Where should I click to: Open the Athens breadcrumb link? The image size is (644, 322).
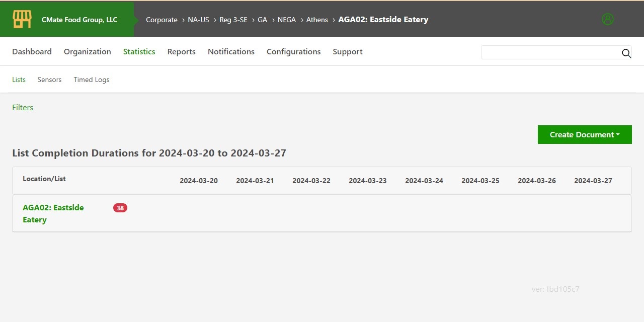tap(317, 20)
